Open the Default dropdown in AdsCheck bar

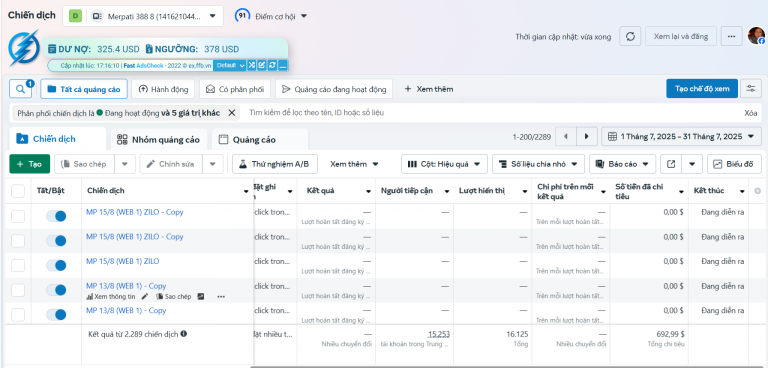coord(230,65)
